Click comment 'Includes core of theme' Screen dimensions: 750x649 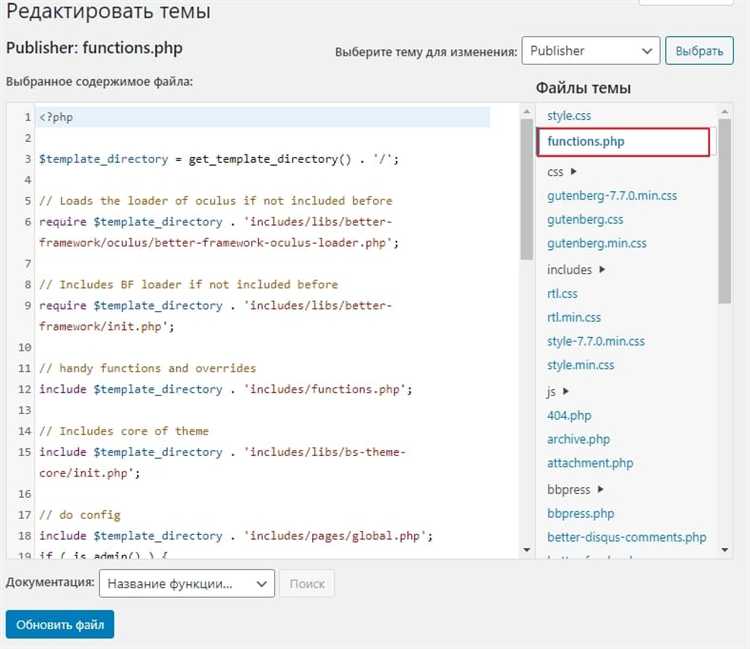click(124, 431)
